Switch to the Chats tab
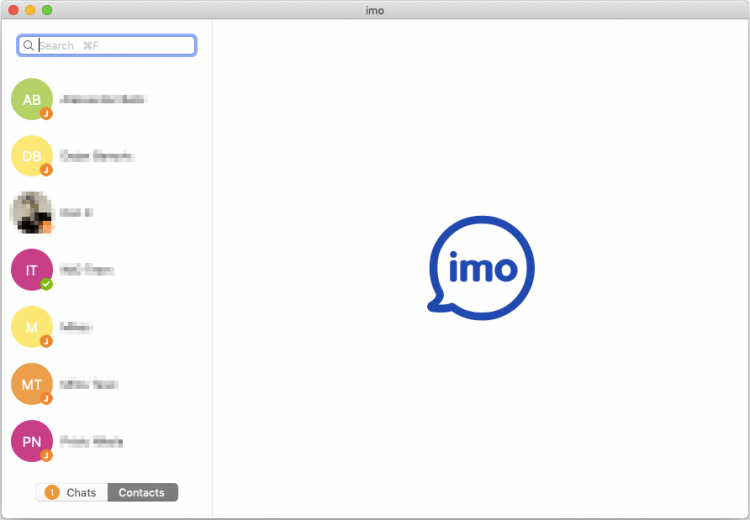The width and height of the screenshot is (750, 520). coord(72,492)
